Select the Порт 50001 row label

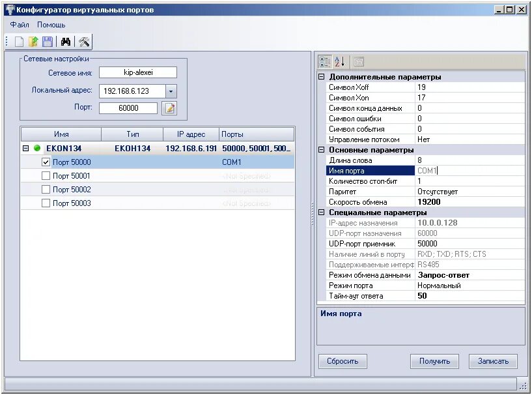pos(72,176)
